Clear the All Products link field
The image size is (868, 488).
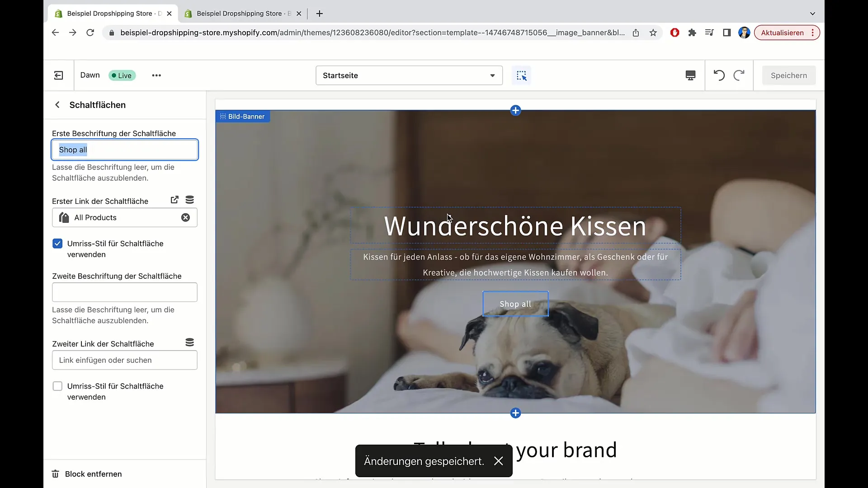click(x=185, y=217)
